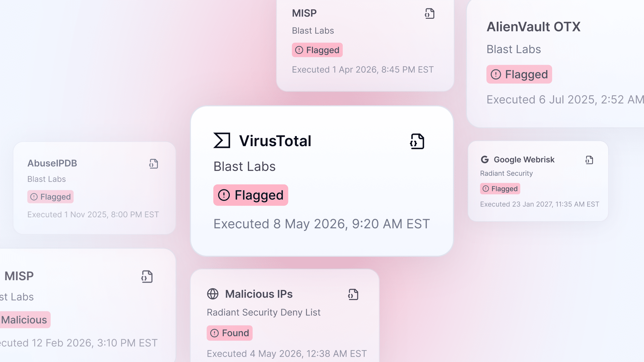Image resolution: width=644 pixels, height=362 pixels.
Task: Select the AbuseIPDB card title
Action: pyautogui.click(x=52, y=163)
